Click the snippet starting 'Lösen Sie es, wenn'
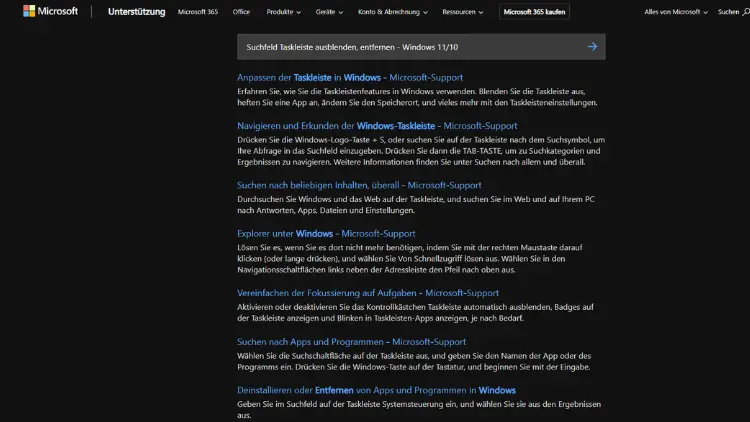Image resolution: width=750 pixels, height=422 pixels. [409, 259]
